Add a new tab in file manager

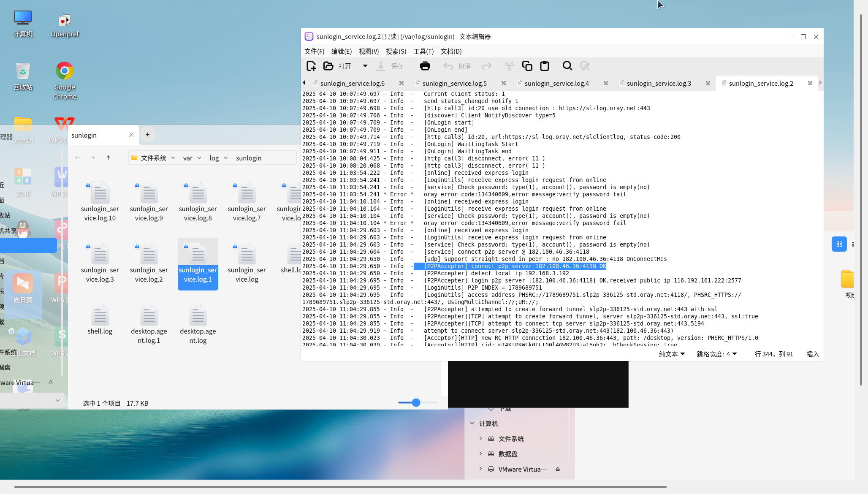pos(147,134)
